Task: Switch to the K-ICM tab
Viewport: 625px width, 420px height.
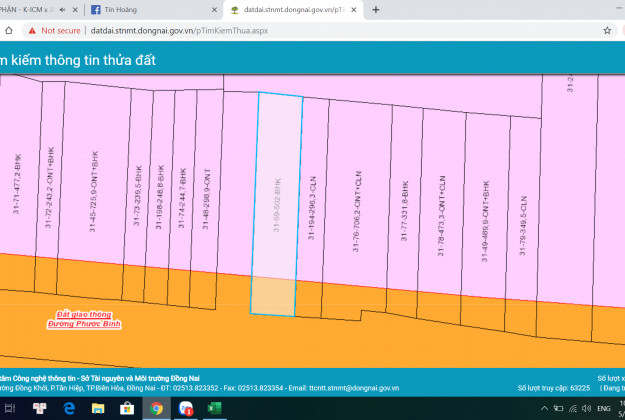Action: pyautogui.click(x=25, y=10)
